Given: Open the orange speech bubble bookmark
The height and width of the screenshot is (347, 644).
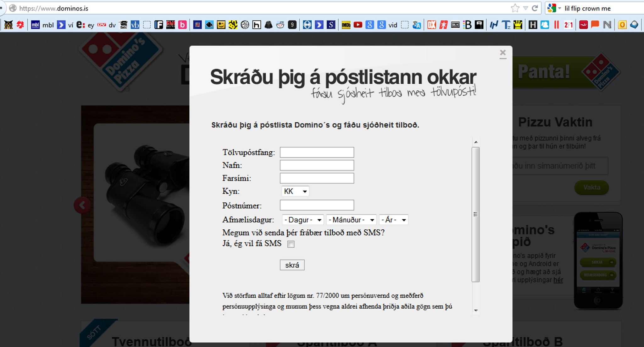Looking at the screenshot, I should point(595,25).
